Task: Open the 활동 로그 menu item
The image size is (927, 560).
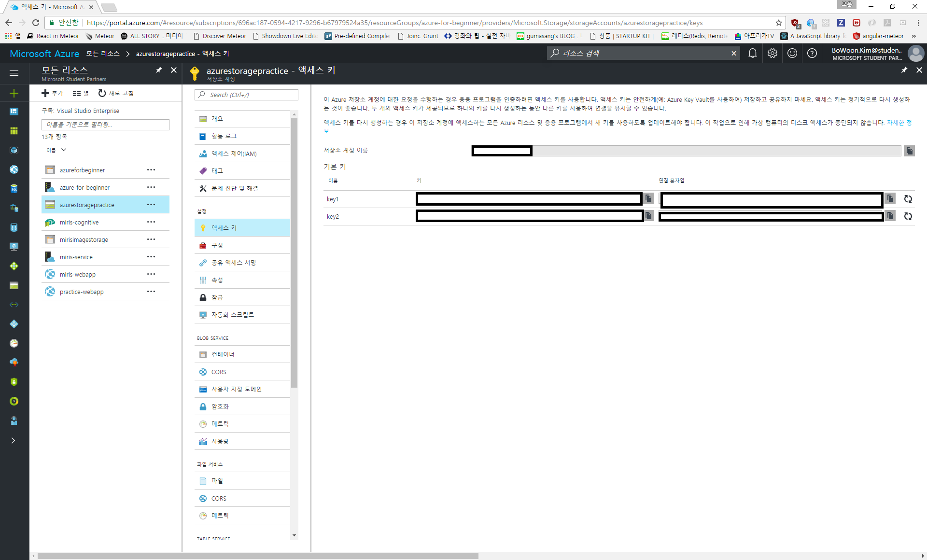Action: click(x=242, y=136)
